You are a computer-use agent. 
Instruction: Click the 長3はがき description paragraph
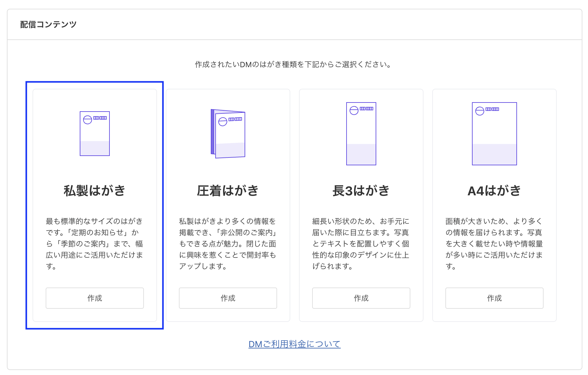click(361, 243)
